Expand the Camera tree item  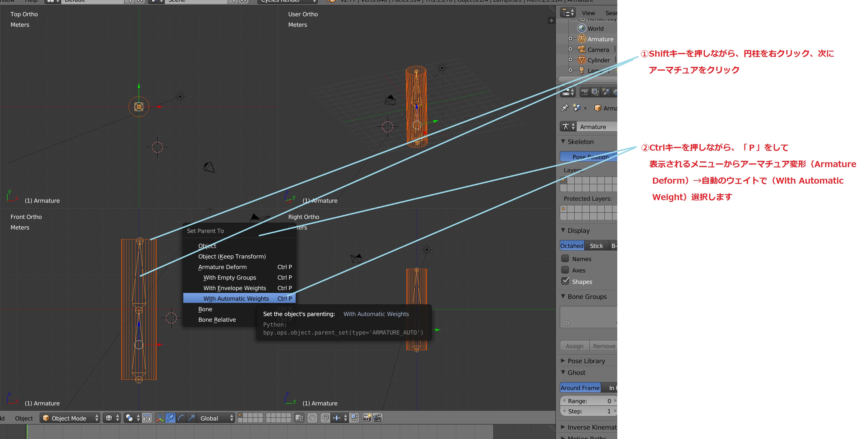571,49
